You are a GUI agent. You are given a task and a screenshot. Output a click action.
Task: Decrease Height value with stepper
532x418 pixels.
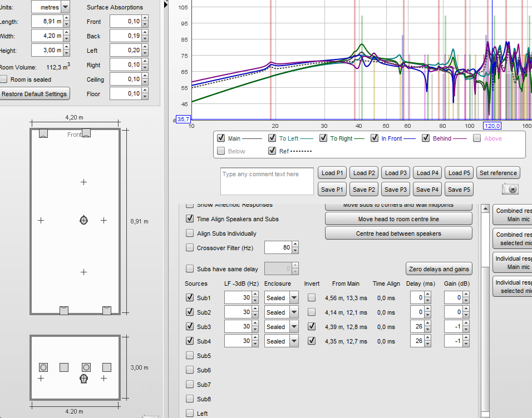point(67,53)
